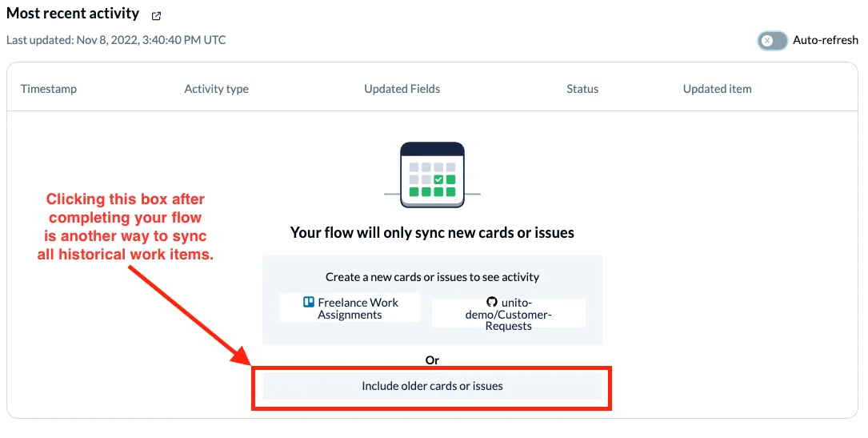Click the GitHub logo icon

point(492,303)
